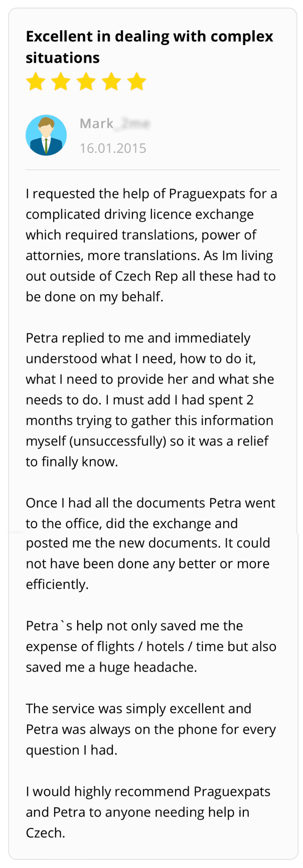This screenshot has height=868, width=303.
Task: Click the review title heading
Action: (x=149, y=47)
